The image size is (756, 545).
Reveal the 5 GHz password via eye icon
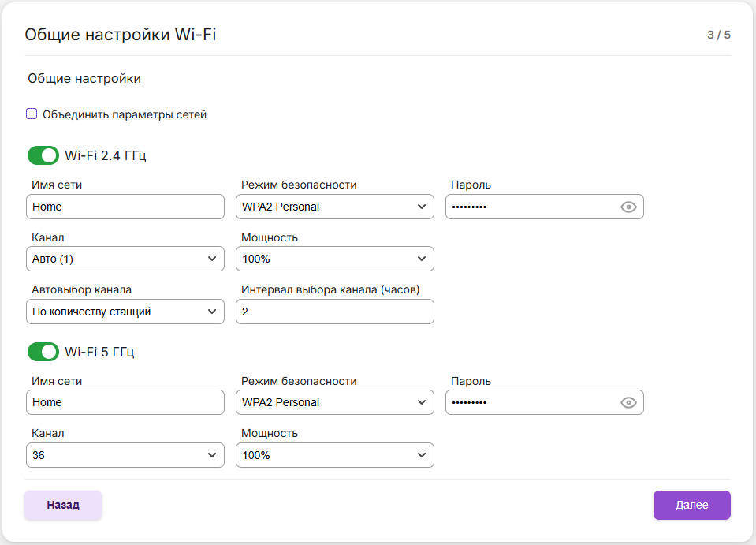[628, 403]
